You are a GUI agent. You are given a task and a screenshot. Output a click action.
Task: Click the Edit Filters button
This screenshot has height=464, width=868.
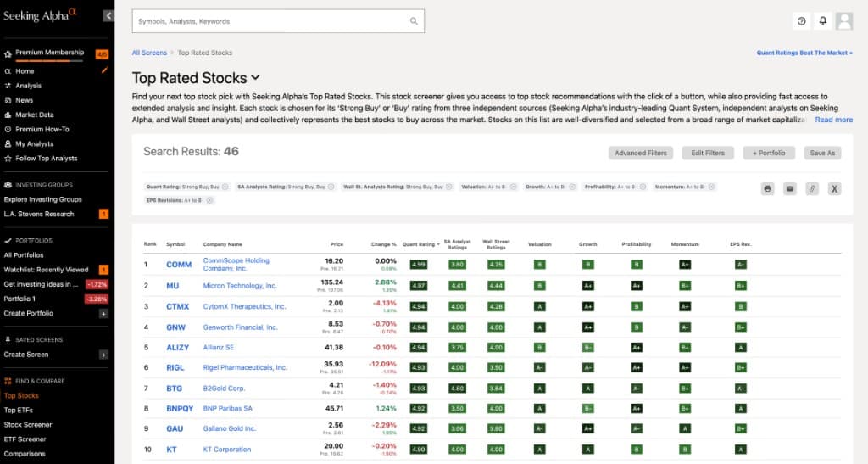[708, 153]
